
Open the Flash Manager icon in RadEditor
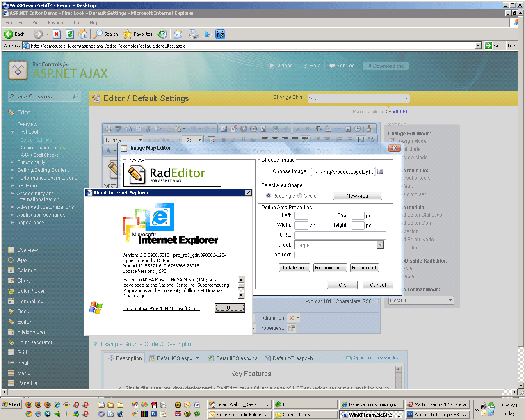(244, 129)
